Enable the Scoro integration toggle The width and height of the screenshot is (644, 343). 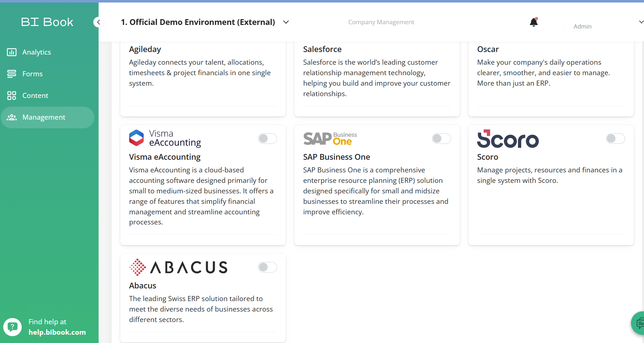[x=615, y=138]
